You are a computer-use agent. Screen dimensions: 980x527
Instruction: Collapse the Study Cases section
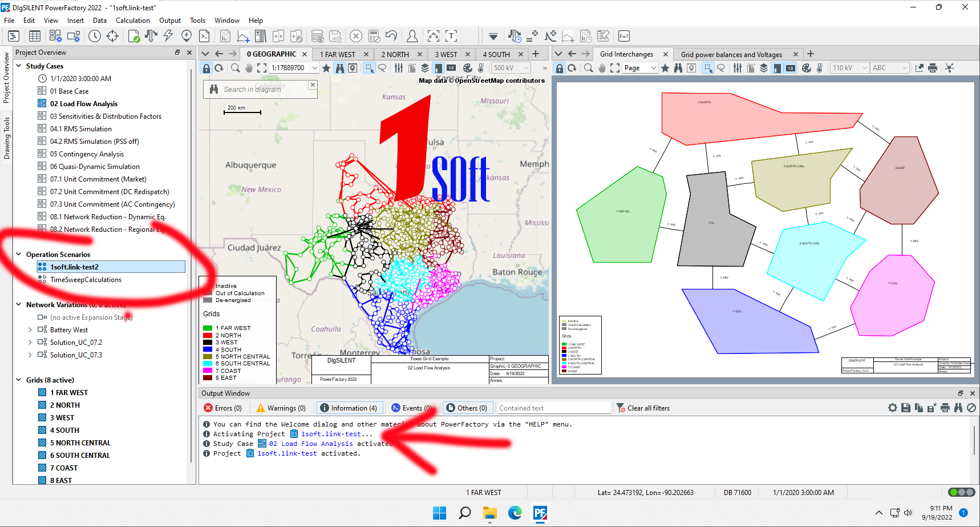tap(19, 66)
